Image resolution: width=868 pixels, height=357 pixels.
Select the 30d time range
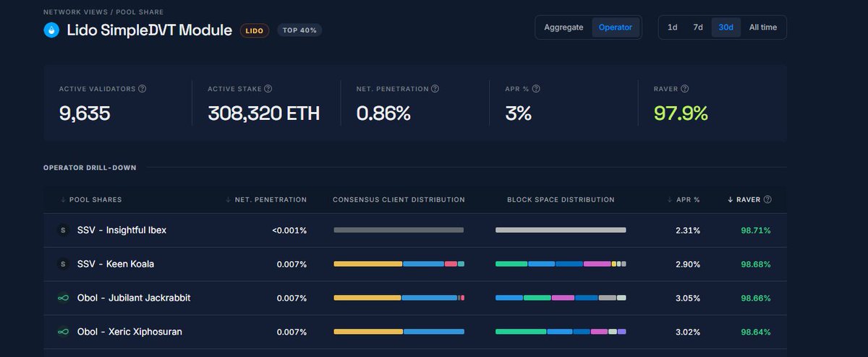tap(726, 27)
